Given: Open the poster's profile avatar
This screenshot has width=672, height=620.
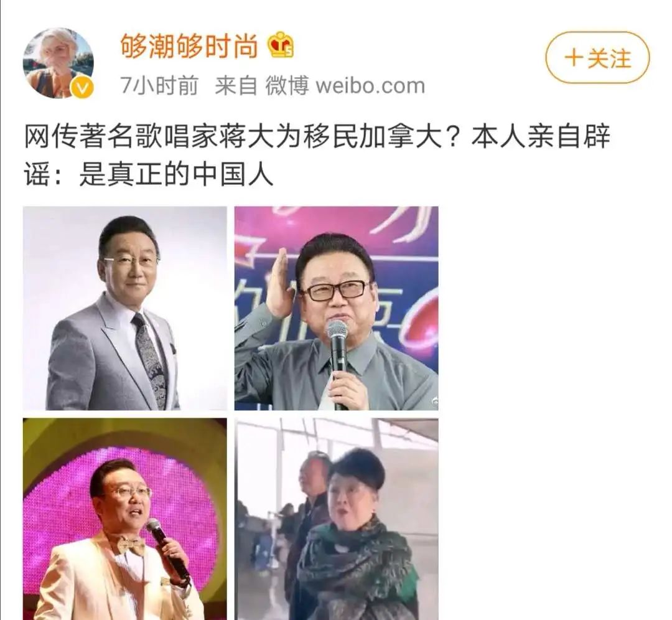Looking at the screenshot, I should coord(58,63).
